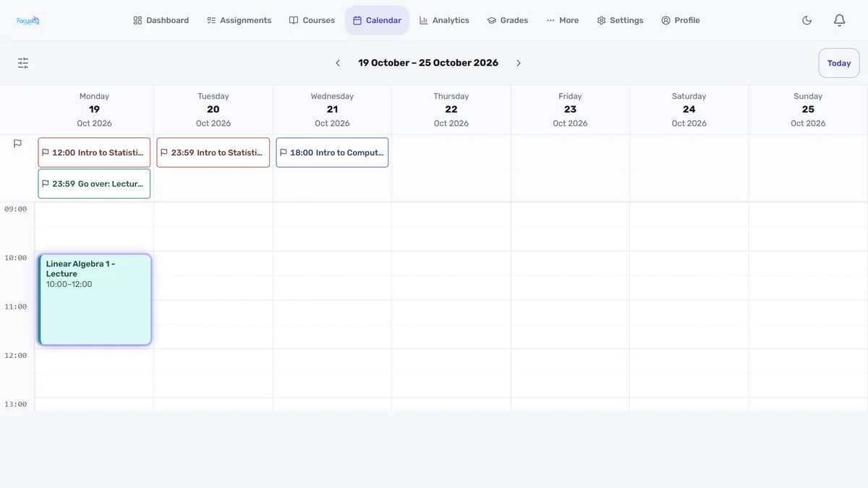Select the Friday 23 column header
Viewport: 868px width, 488px height.
pyautogui.click(x=570, y=110)
